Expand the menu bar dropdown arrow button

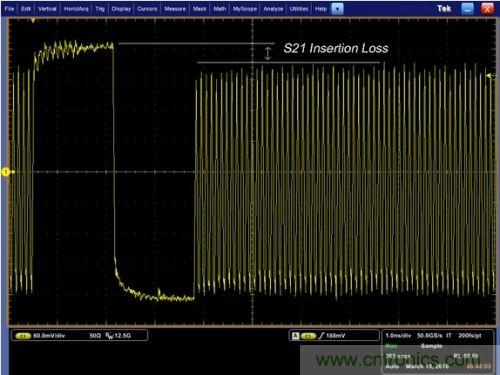pos(337,9)
